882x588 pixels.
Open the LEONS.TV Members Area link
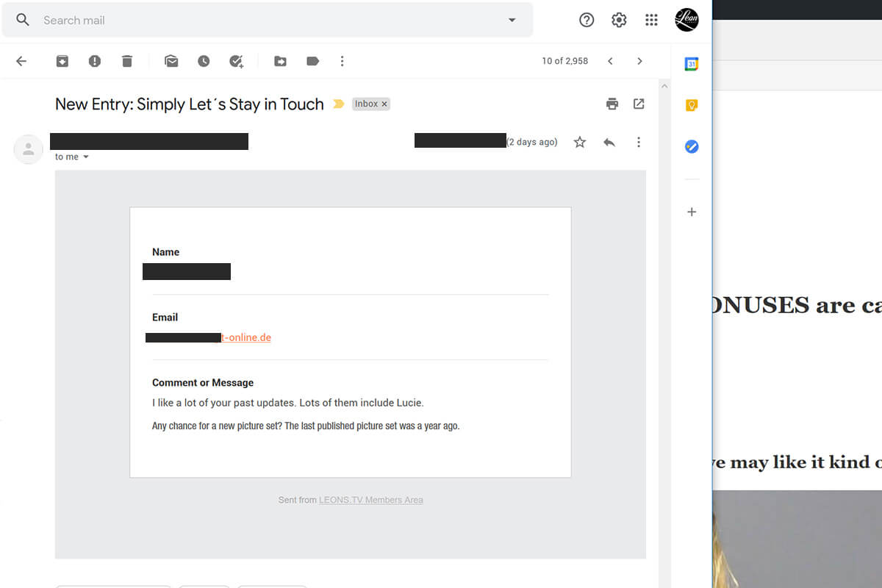(370, 500)
